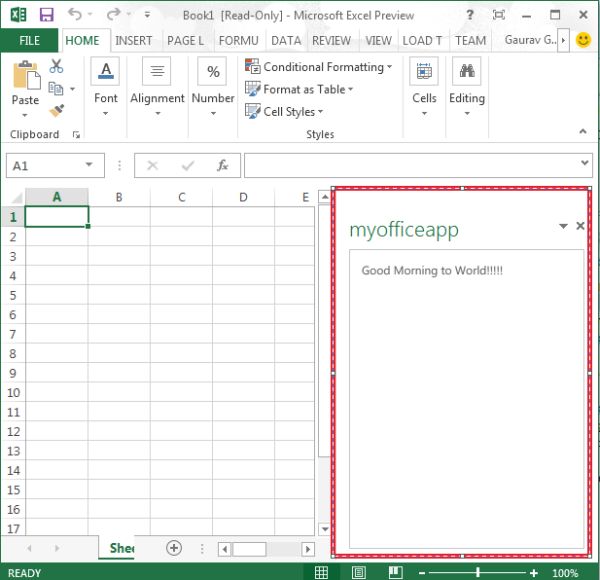This screenshot has height=580, width=600.
Task: Select column D header
Action: [243, 197]
